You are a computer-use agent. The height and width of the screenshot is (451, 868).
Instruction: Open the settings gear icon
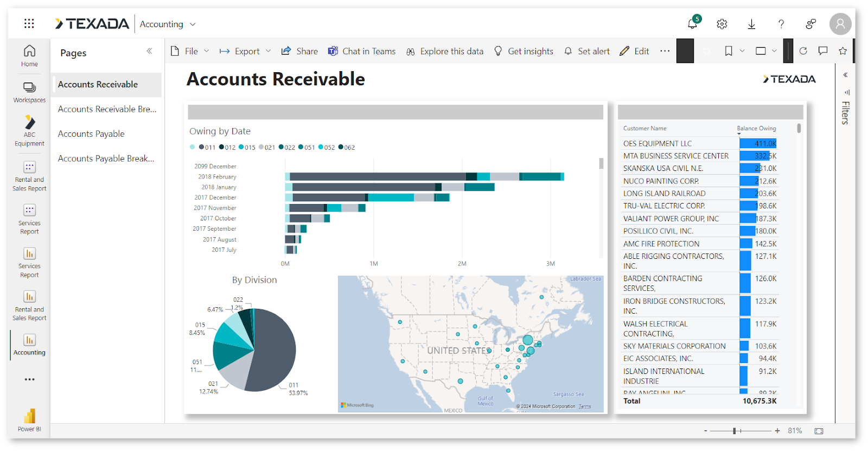[x=722, y=24]
